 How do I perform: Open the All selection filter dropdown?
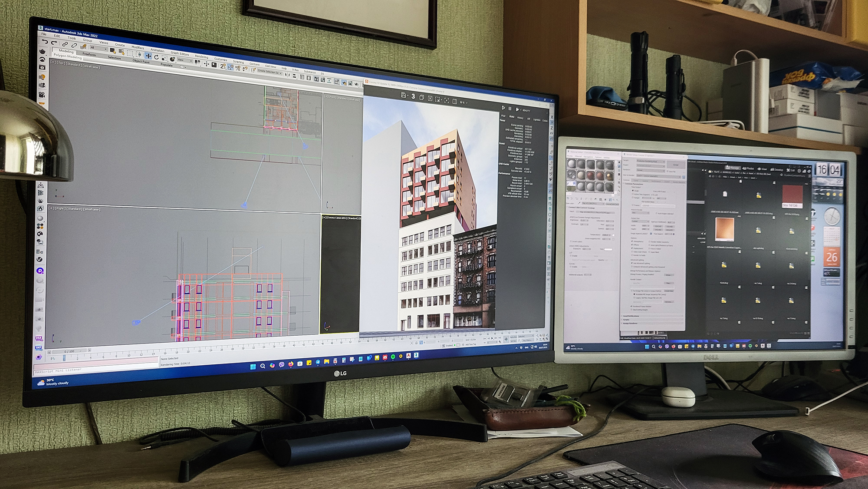coord(98,48)
